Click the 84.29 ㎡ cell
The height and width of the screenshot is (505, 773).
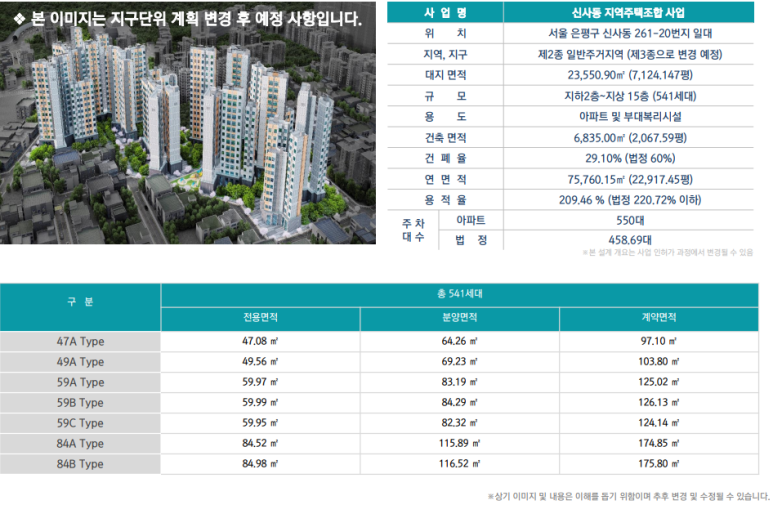(459, 402)
